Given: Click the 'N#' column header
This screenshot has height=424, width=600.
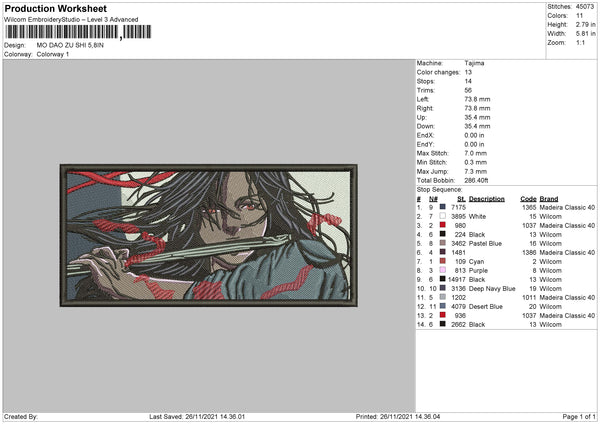Looking at the screenshot, I should click(x=433, y=199).
